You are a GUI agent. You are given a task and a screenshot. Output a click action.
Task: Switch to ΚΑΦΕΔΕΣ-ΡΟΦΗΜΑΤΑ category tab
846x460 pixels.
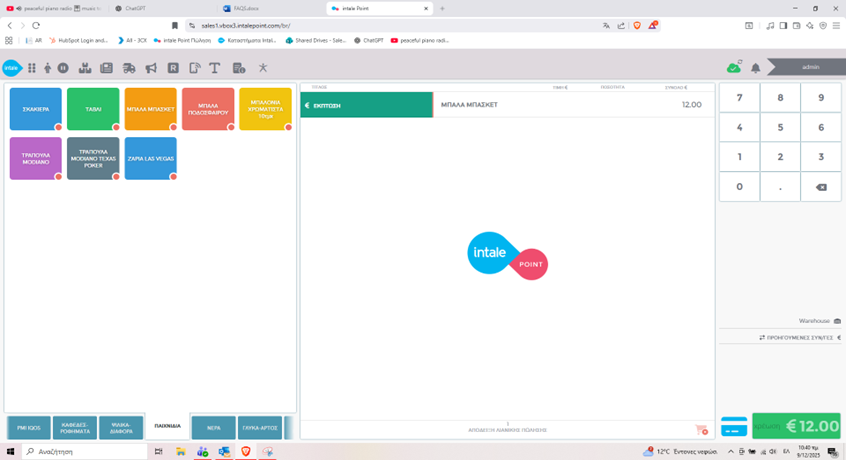75,428
